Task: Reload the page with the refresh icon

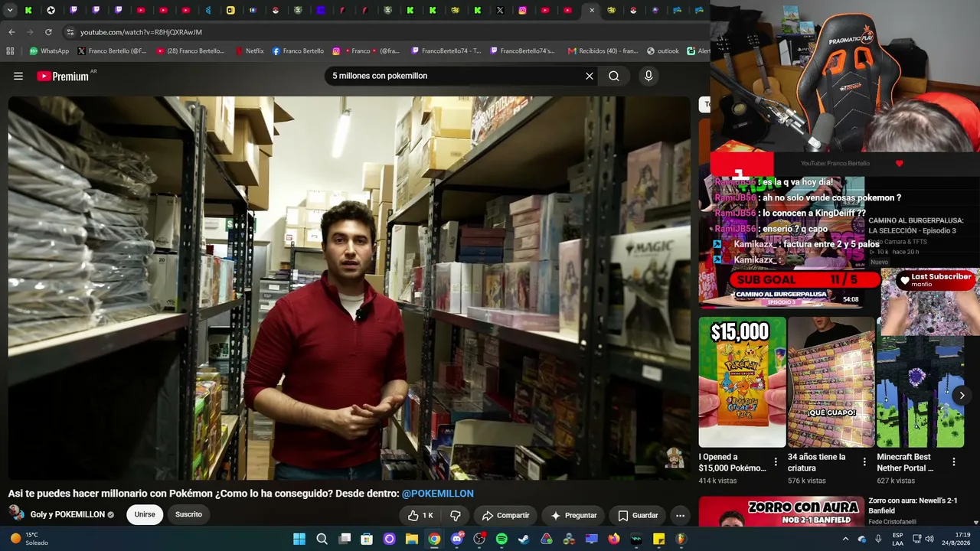Action: (x=48, y=32)
